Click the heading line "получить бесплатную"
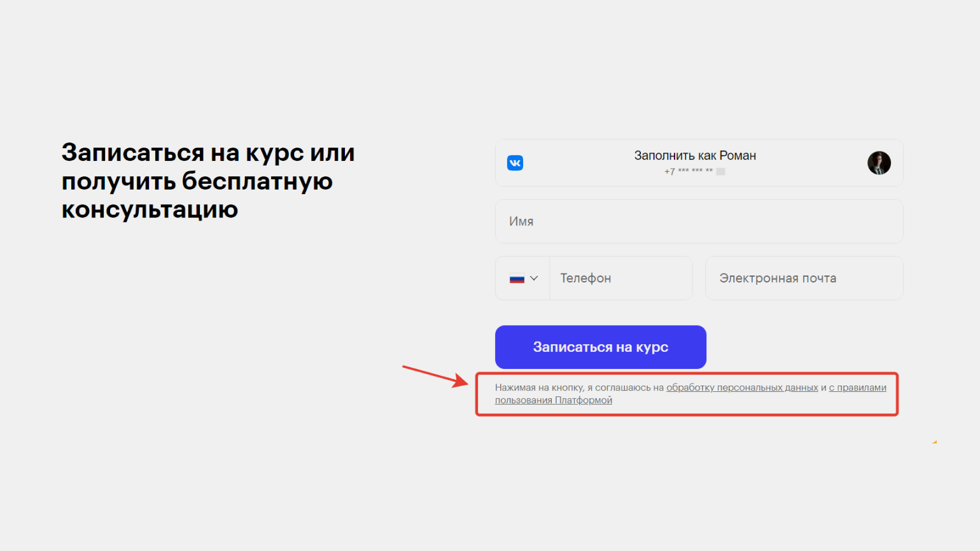980x551 pixels. pos(197,181)
